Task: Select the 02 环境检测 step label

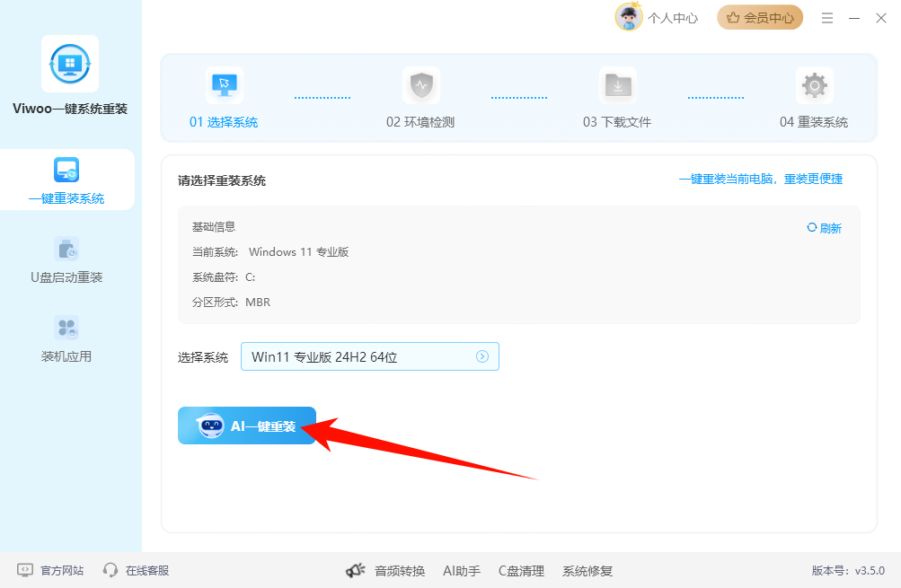Action: (420, 122)
